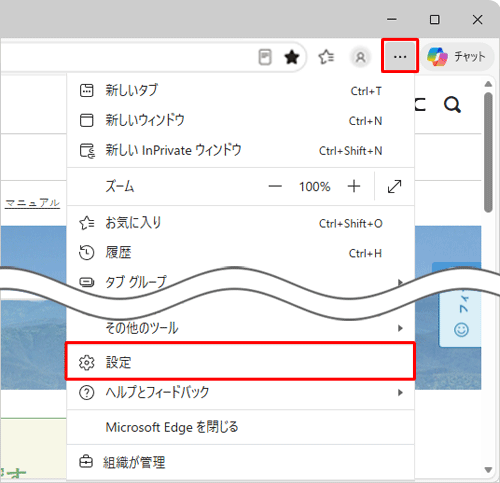Select 新しいウィンドウ from the menu
Screen dimensions: 500x483
tap(240, 120)
